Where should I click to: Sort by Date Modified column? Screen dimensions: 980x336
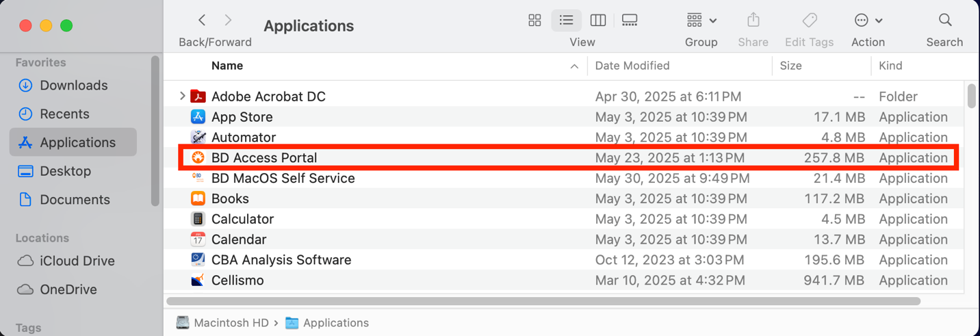tap(632, 66)
